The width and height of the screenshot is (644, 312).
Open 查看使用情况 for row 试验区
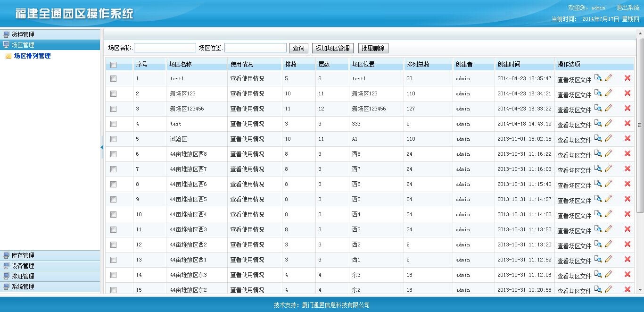click(x=247, y=139)
